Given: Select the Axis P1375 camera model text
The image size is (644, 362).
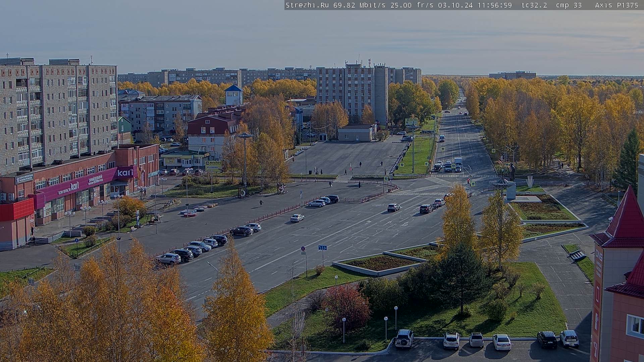Looking at the screenshot, I should click(x=617, y=5).
